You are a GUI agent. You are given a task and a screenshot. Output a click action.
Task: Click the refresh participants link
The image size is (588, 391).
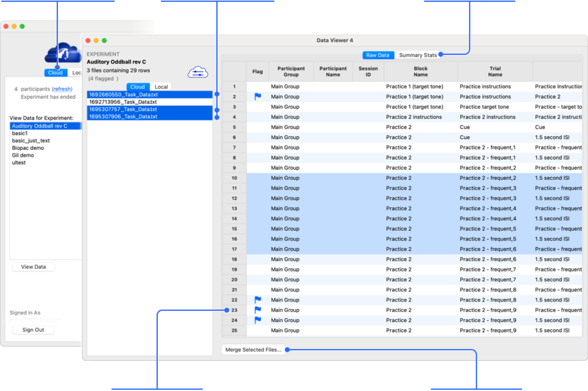tap(62, 89)
